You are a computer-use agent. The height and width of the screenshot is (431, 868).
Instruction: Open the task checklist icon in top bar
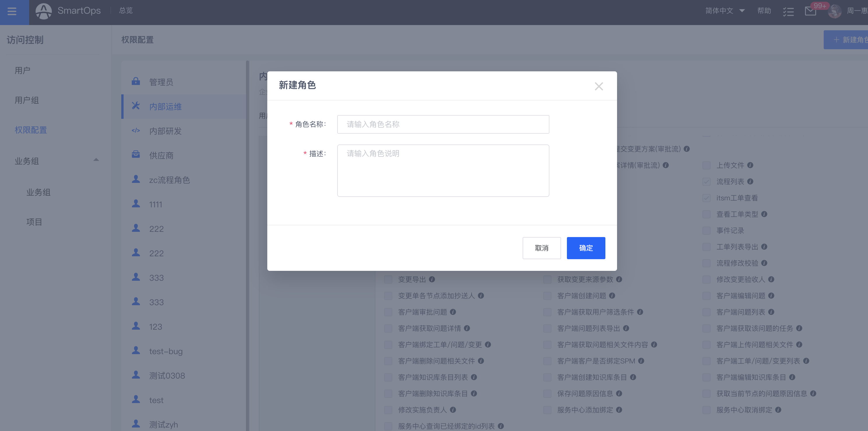coord(788,11)
